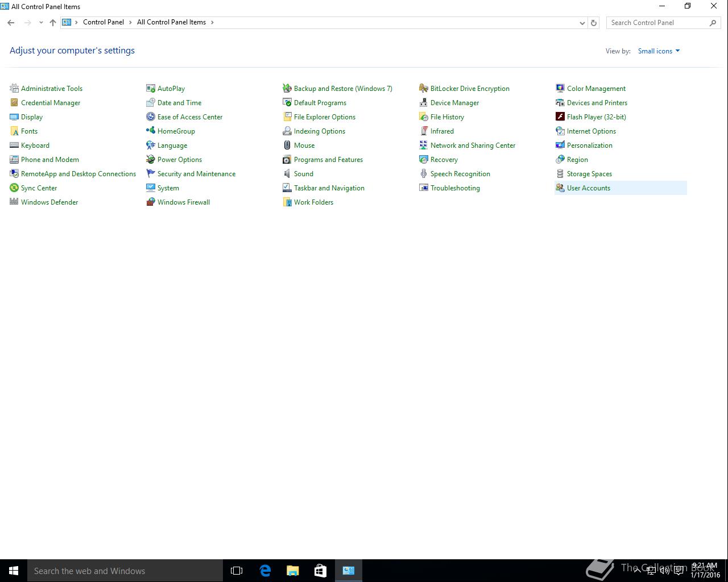Click the Ease of Access Center icon
This screenshot has width=728, height=582.
151,117
